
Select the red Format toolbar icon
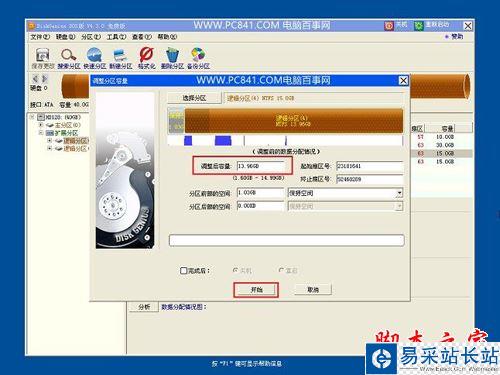coord(146,55)
